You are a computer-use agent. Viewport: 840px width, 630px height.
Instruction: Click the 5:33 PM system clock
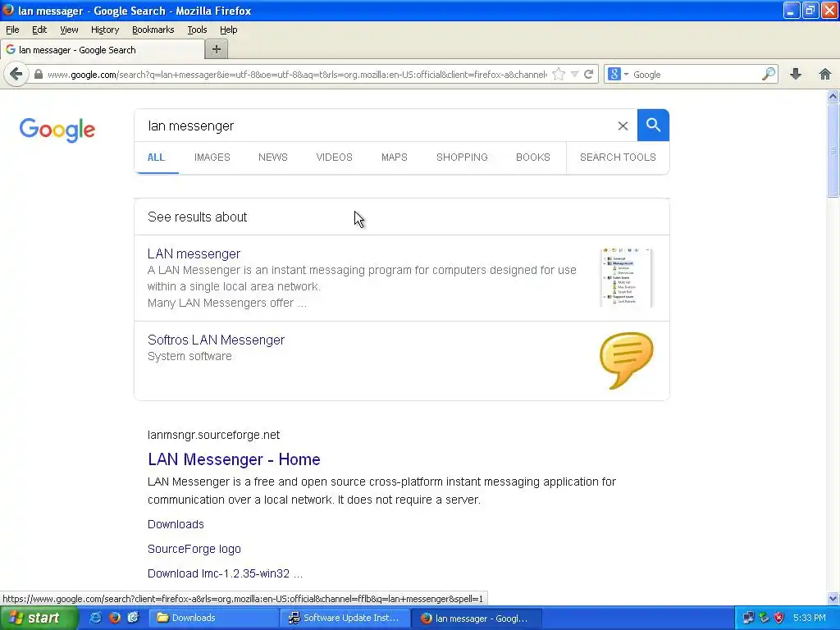click(x=810, y=618)
